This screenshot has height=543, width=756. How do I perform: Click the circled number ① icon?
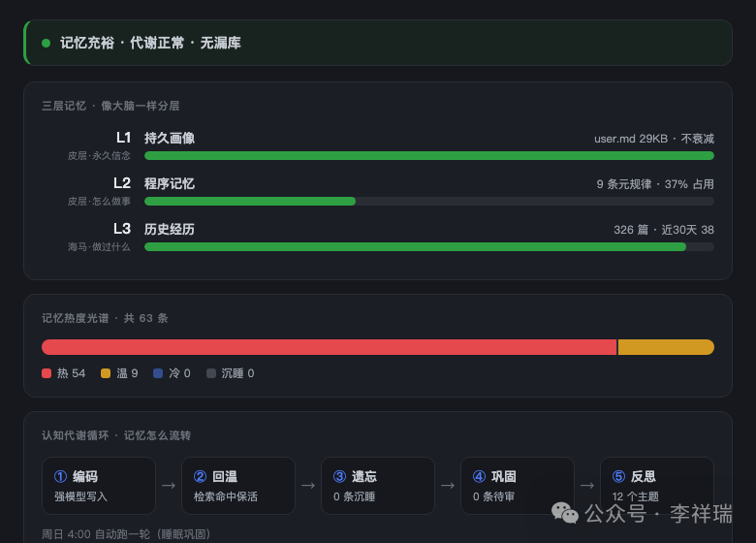(61, 476)
